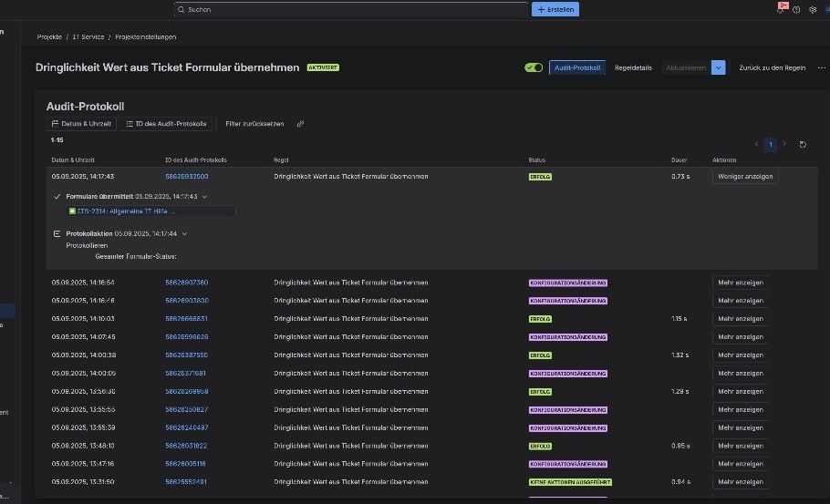Screen dimensions: 830x504
Task: Collapse the Formulare übermittelt chevron
Action: click(x=204, y=197)
